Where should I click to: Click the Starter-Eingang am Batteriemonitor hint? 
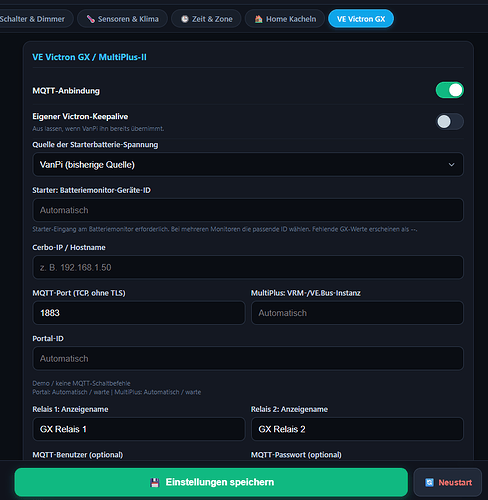tap(225, 229)
